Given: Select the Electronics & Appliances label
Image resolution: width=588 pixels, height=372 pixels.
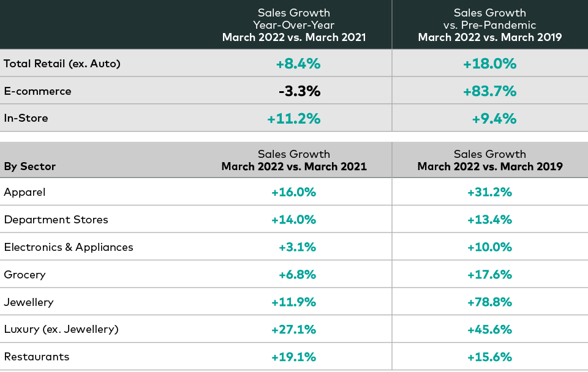Looking at the screenshot, I should (x=69, y=247).
